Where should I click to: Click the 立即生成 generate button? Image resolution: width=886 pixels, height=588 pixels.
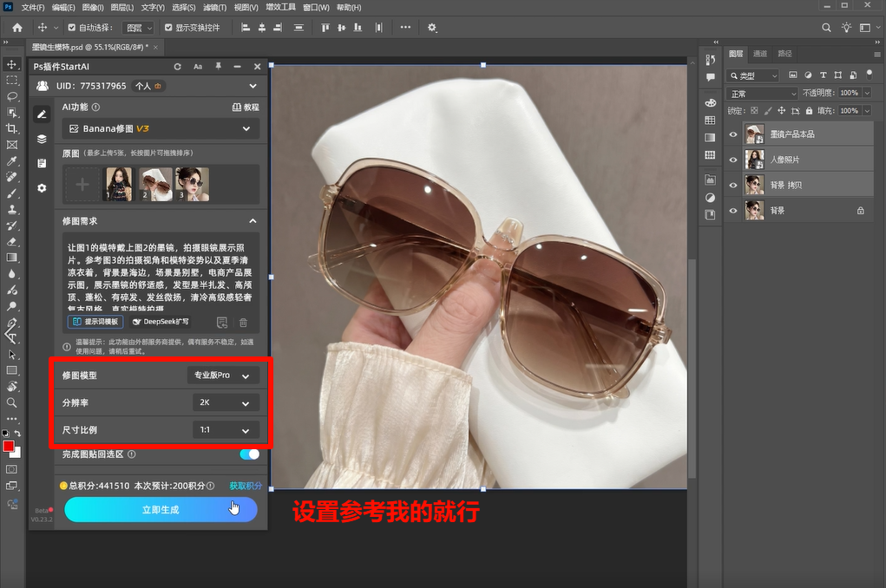coord(161,510)
